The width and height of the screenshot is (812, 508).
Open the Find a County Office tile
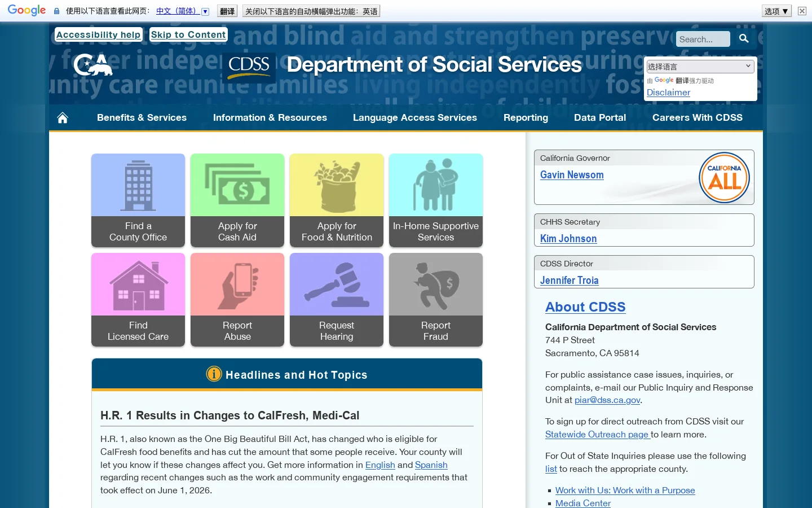(138, 200)
